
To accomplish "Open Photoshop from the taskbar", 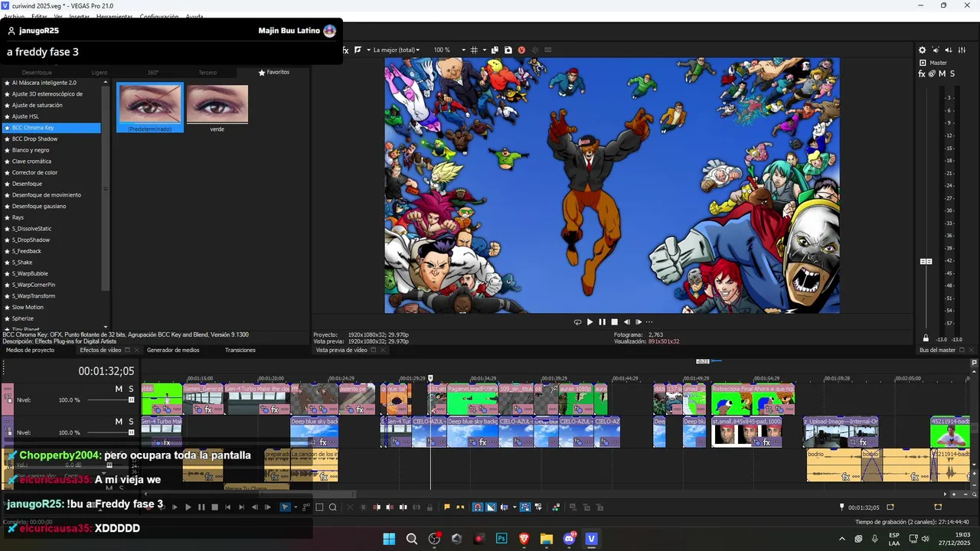I will 501,539.
